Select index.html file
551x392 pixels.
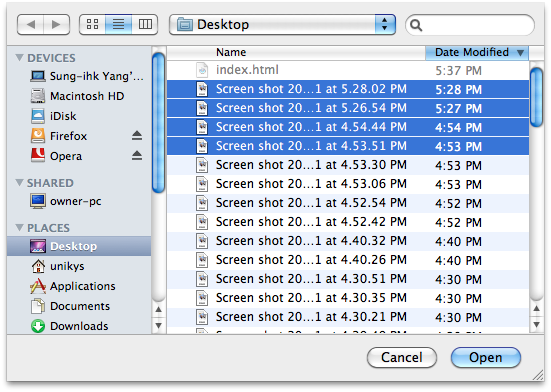[x=348, y=70]
